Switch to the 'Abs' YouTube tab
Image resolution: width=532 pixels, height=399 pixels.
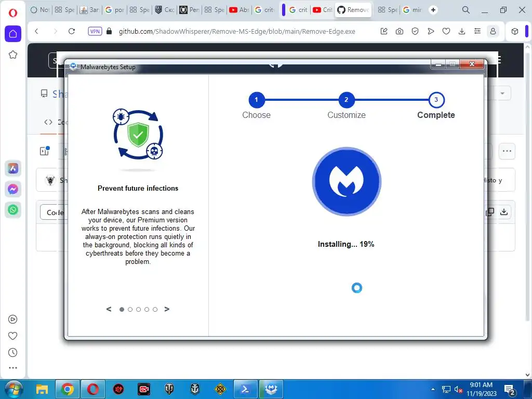point(240,10)
